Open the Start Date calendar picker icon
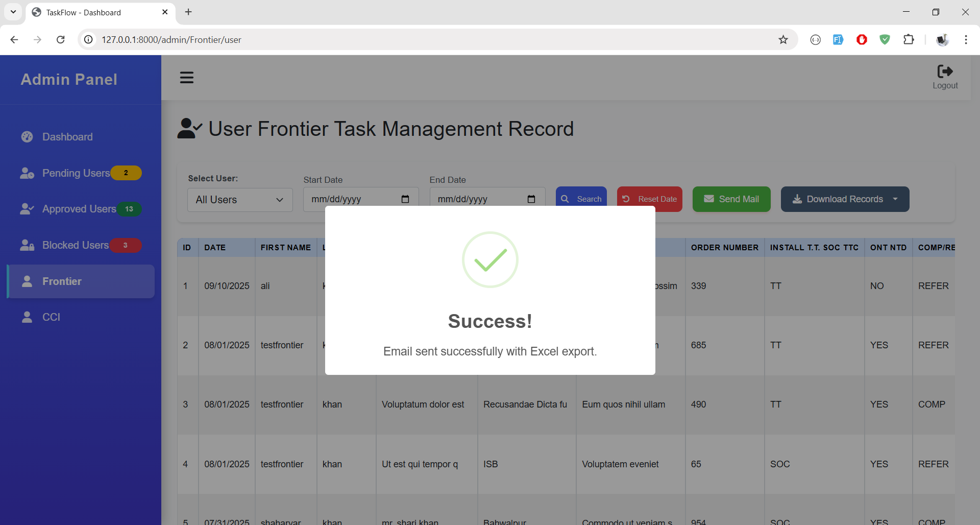980x525 pixels. [x=405, y=199]
